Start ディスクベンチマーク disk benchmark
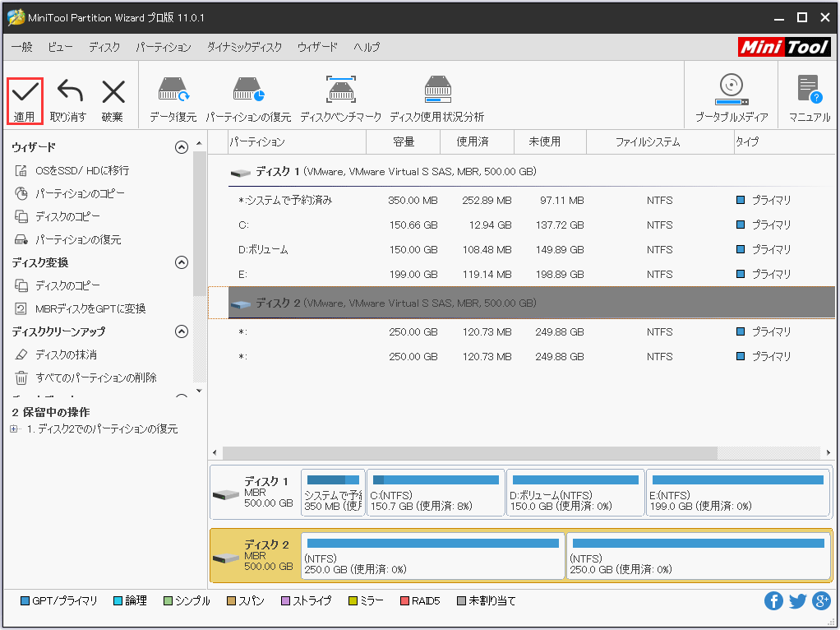 341,100
